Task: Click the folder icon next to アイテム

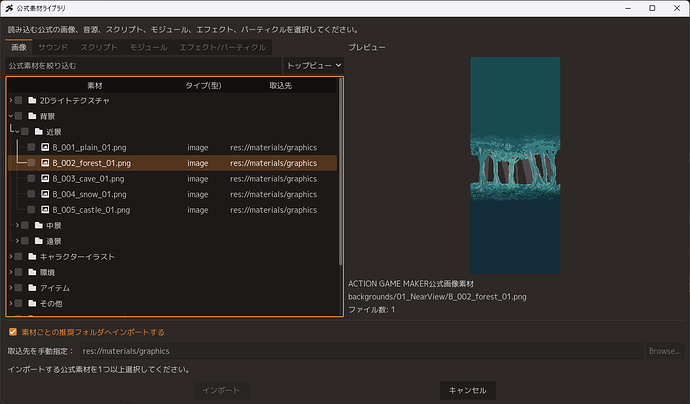Action: 32,288
